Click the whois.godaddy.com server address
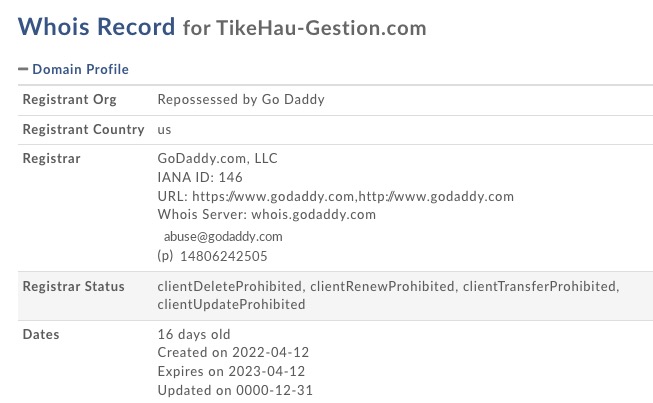Image resolution: width=653 pixels, height=403 pixels. [x=316, y=214]
